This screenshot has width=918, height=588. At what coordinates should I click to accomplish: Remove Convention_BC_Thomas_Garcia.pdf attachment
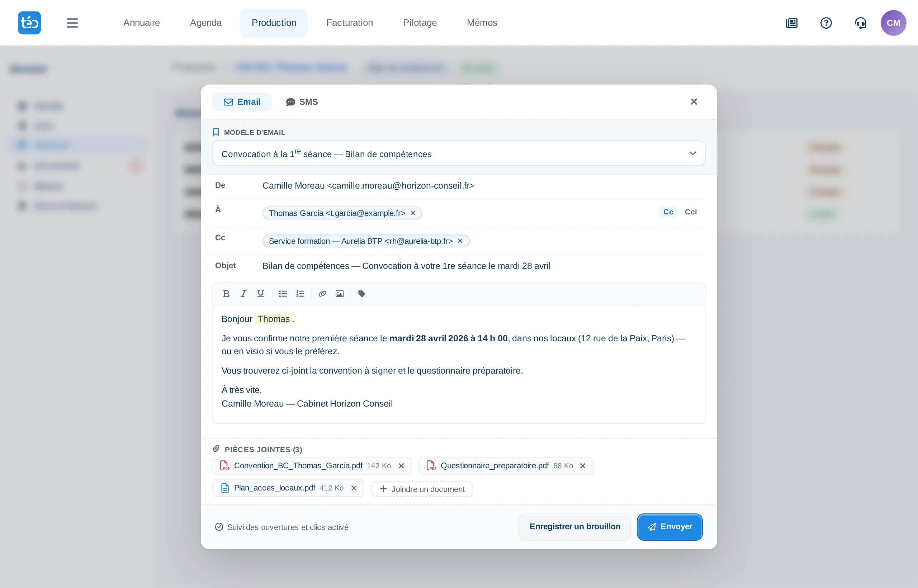(x=401, y=466)
